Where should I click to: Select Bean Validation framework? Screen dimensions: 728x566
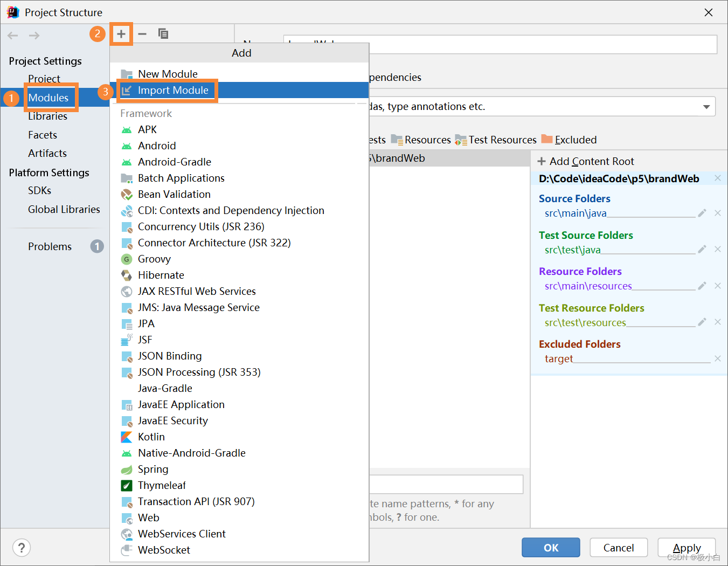[239, 194]
